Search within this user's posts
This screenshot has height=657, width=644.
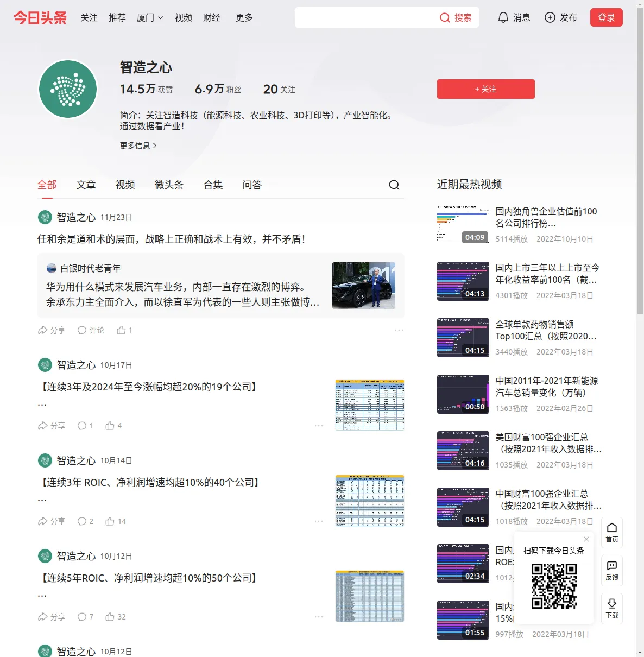click(x=394, y=185)
